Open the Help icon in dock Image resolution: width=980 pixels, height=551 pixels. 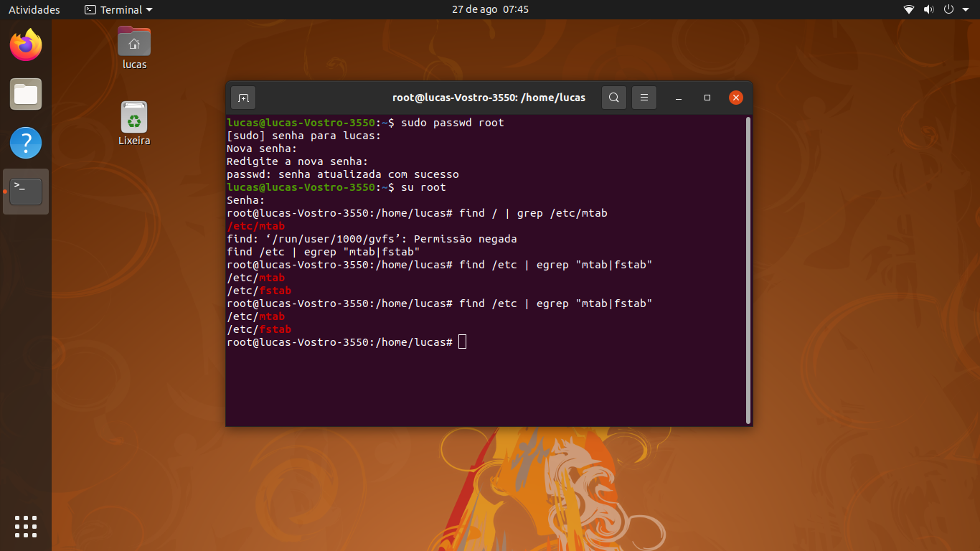click(x=26, y=143)
